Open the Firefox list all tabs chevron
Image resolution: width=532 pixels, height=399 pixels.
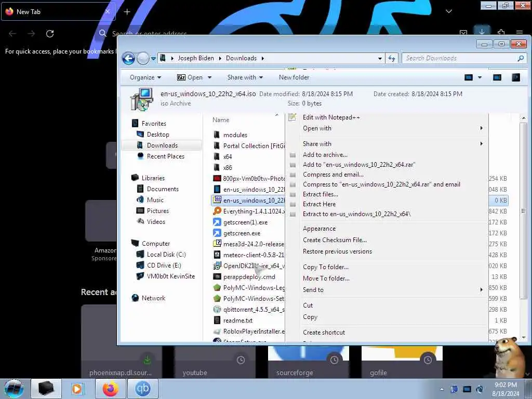448,11
